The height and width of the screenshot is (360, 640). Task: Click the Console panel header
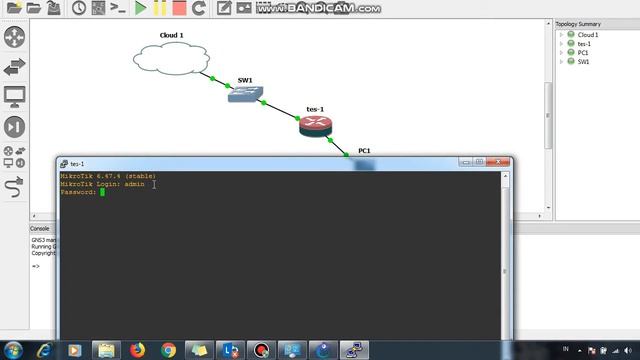(x=40, y=229)
